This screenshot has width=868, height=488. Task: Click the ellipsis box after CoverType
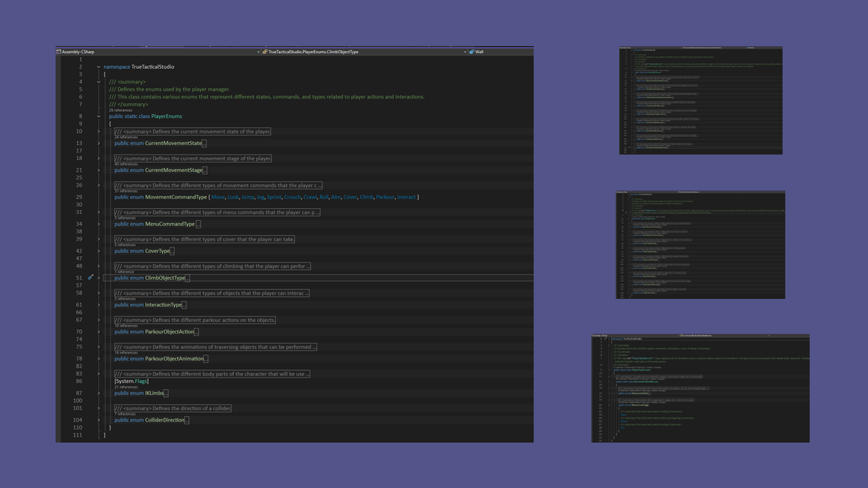[x=172, y=251]
